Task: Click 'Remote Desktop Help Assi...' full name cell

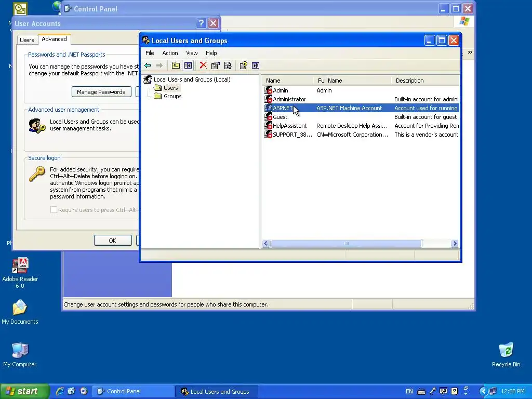Action: click(x=352, y=126)
